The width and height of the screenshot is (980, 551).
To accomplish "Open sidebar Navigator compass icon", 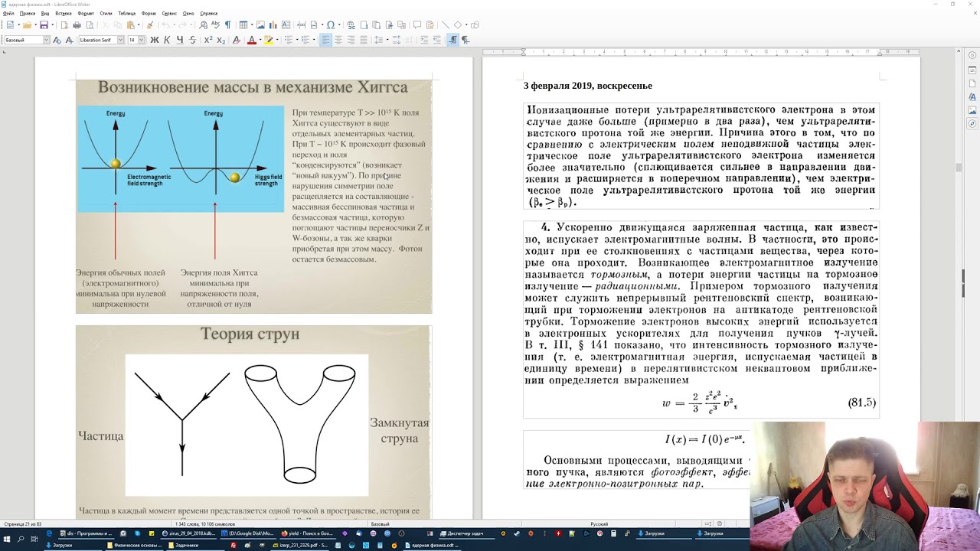I will (972, 123).
